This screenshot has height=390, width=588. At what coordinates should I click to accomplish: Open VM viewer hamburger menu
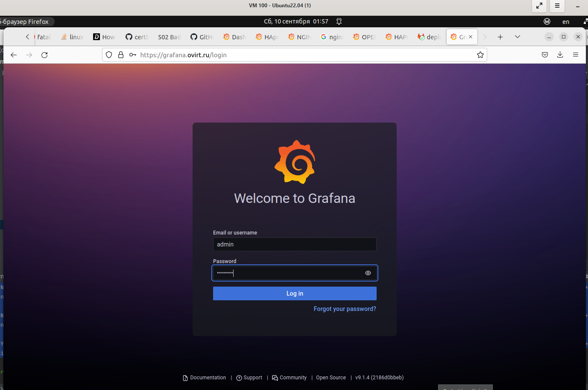point(557,6)
